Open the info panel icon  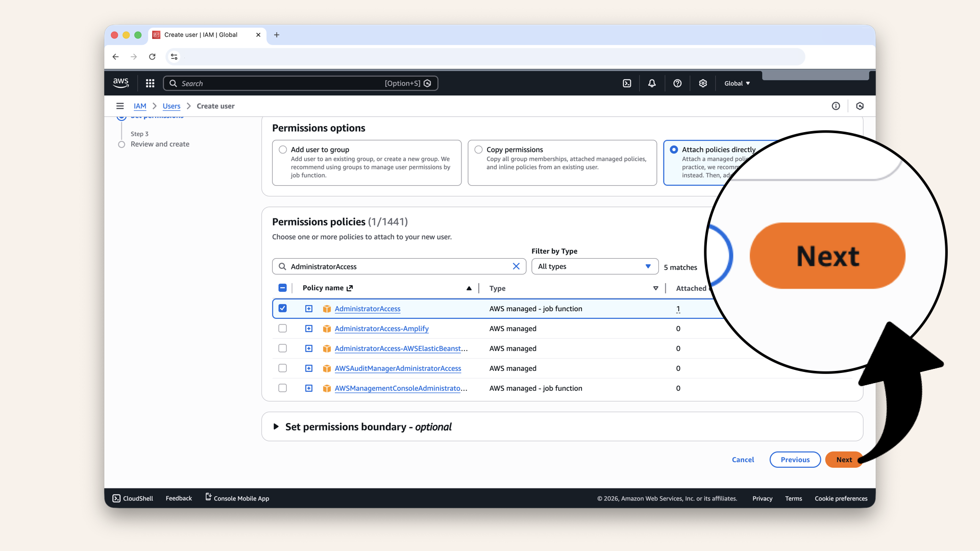(836, 106)
